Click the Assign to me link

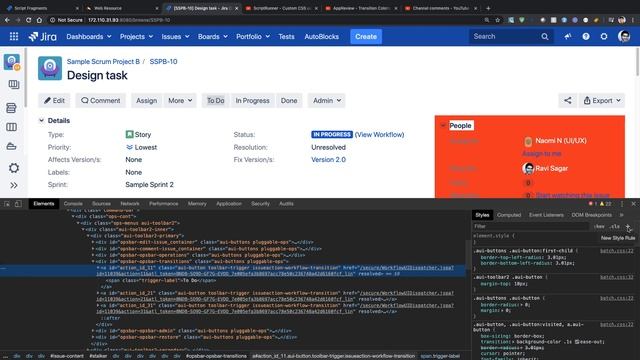(542, 154)
